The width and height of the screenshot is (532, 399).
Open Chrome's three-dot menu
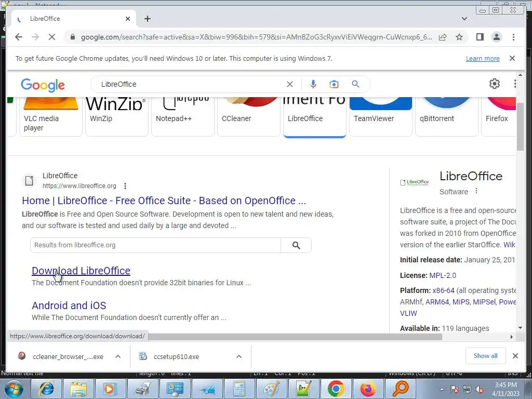(x=513, y=37)
